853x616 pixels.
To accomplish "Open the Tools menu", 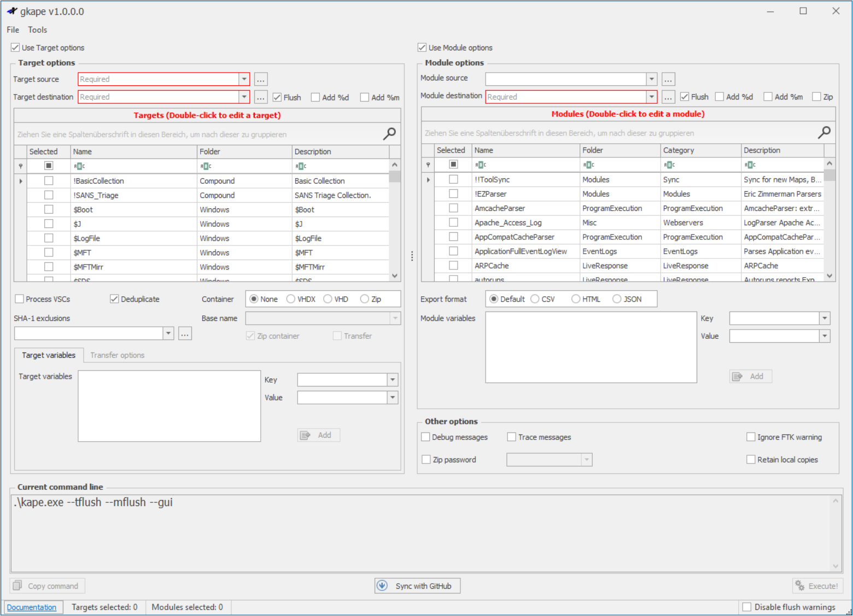I will click(37, 30).
